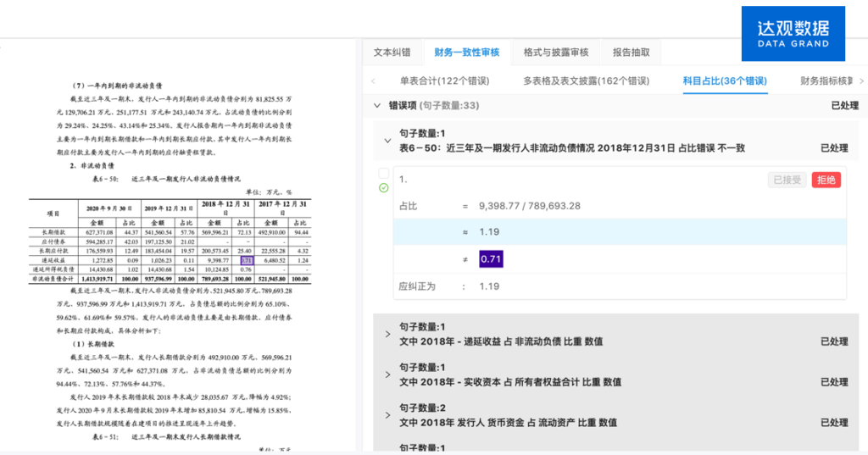Open the 单表合计 (122个错误) sub-tab
Image resolution: width=868 pixels, height=455 pixels.
[x=444, y=81]
